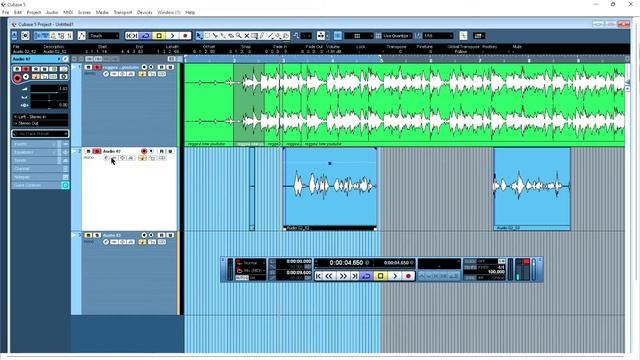Click the toolbar Play button
The width and height of the screenshot is (640, 360).
point(172,36)
